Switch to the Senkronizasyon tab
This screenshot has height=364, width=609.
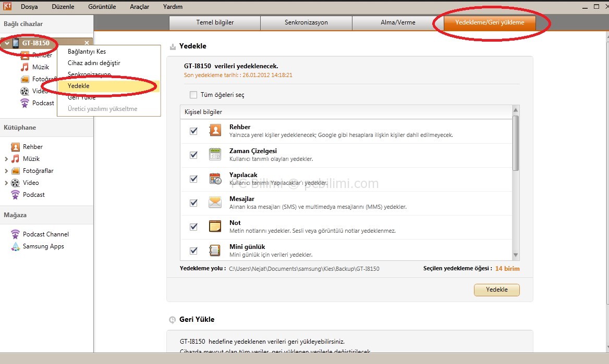306,22
